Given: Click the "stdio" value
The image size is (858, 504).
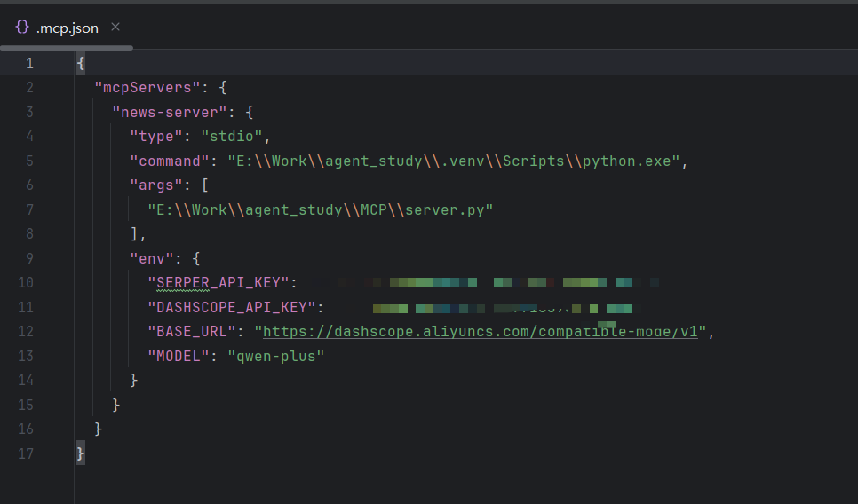Looking at the screenshot, I should (232, 136).
